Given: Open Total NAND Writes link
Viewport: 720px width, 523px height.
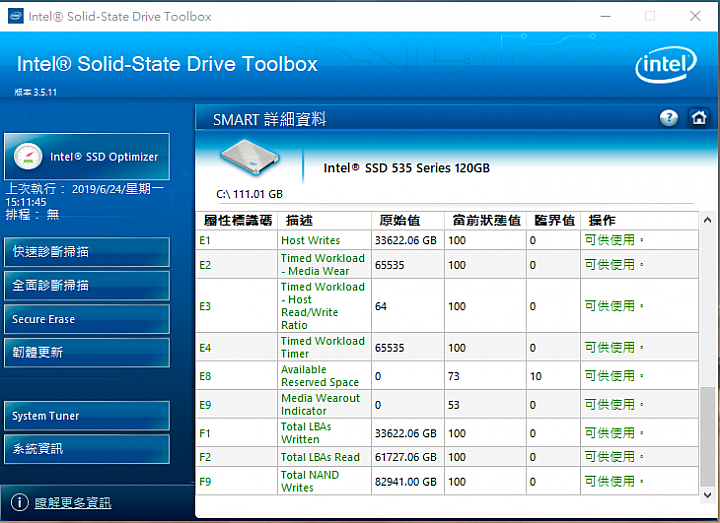Looking at the screenshot, I should point(310,481).
